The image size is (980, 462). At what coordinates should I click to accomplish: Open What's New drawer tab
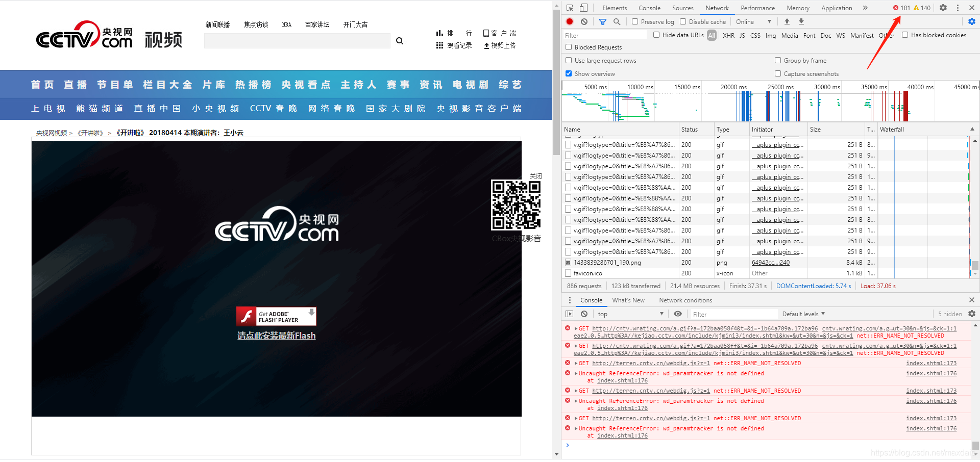tap(628, 300)
